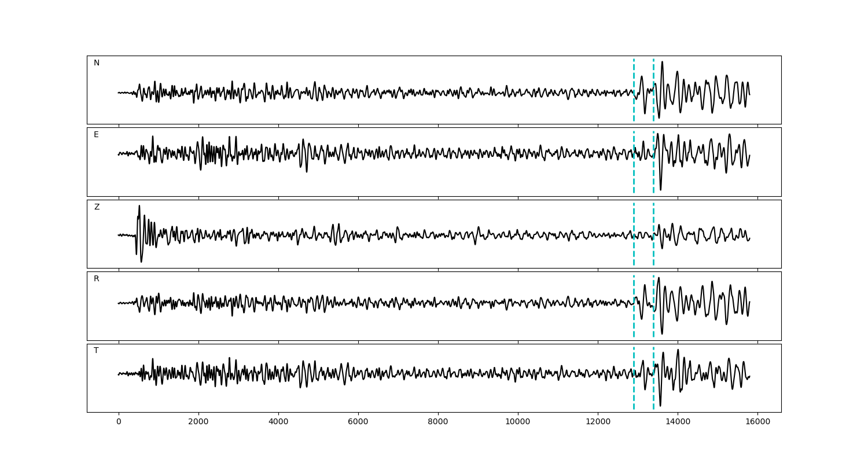Select left cyan dashed line in Z panel

(634, 220)
